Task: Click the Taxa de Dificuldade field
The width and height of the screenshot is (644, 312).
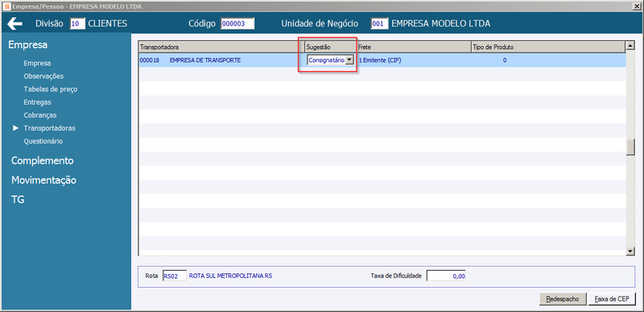Action: pos(447,277)
